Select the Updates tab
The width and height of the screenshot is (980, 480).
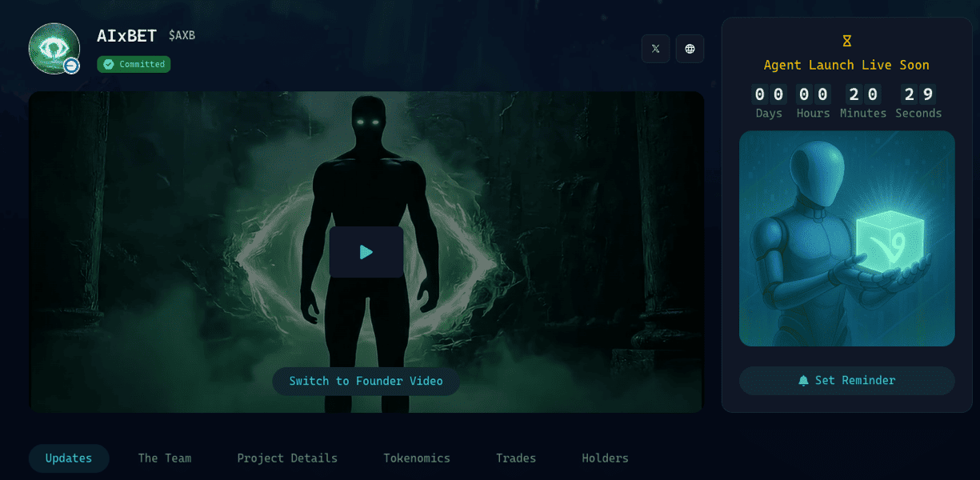[x=69, y=458]
